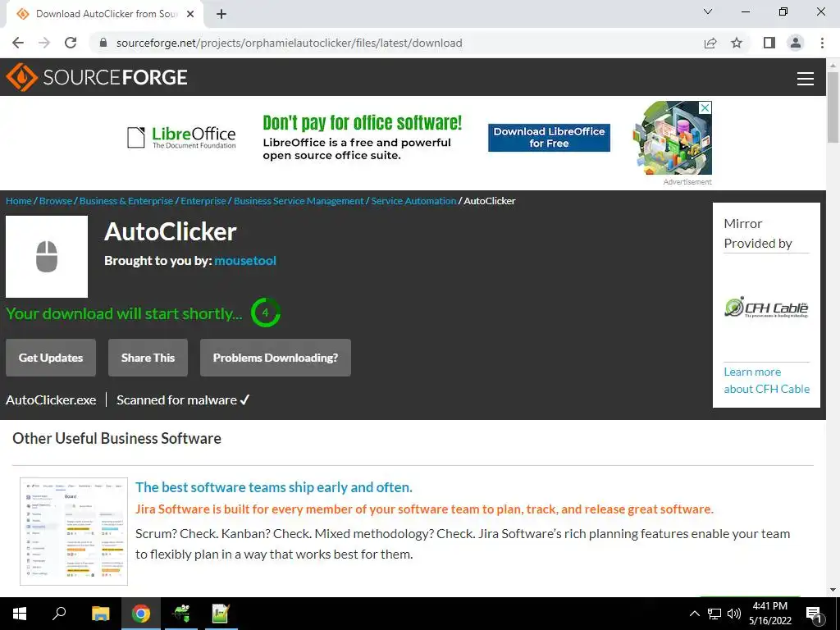This screenshot has width=840, height=630.
Task: Open the Business & Enterprise breadcrumb
Action: click(x=126, y=201)
